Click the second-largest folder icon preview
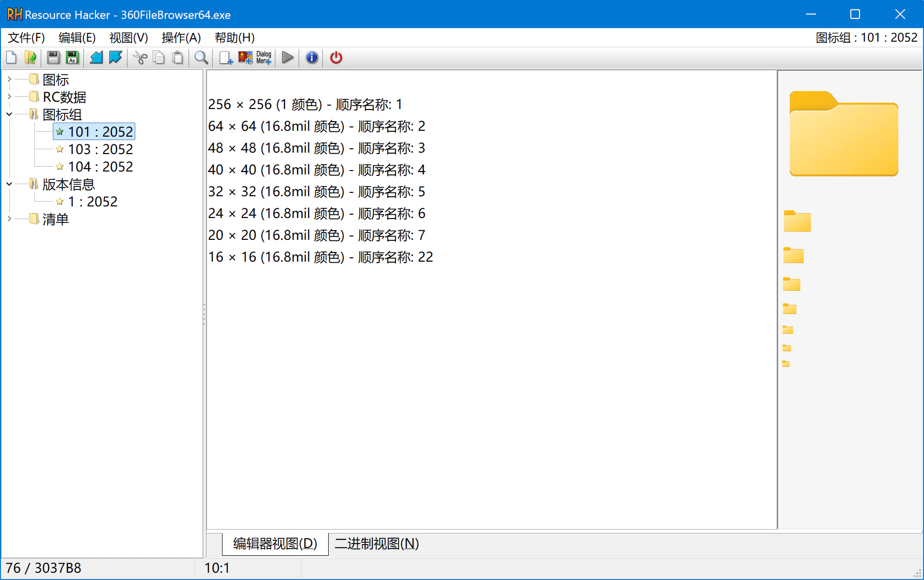 tap(797, 221)
